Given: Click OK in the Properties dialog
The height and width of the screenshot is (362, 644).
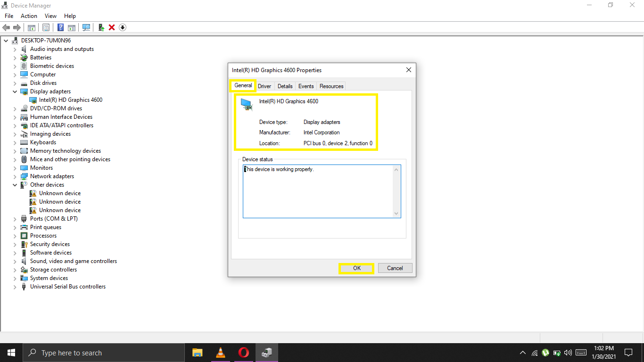Looking at the screenshot, I should tap(357, 268).
